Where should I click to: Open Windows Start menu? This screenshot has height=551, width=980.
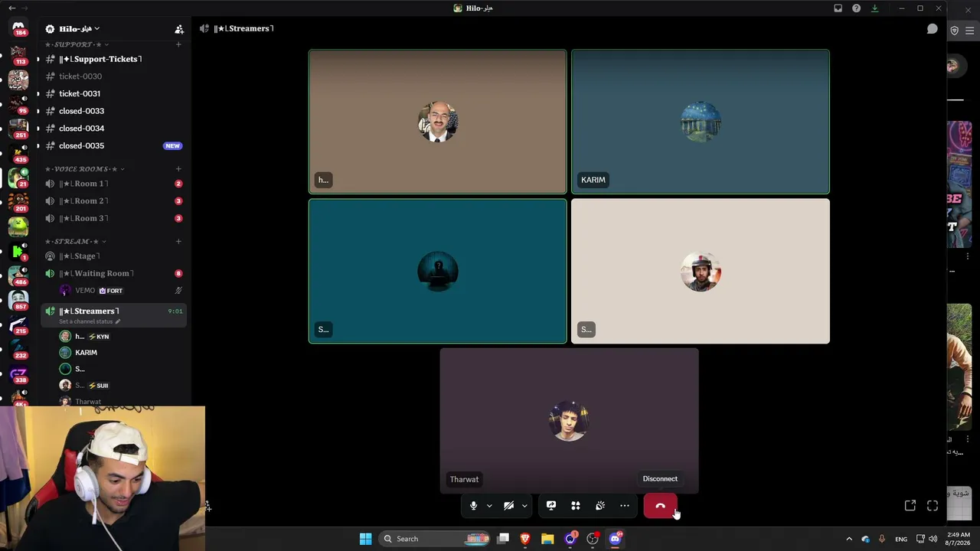coord(365,539)
